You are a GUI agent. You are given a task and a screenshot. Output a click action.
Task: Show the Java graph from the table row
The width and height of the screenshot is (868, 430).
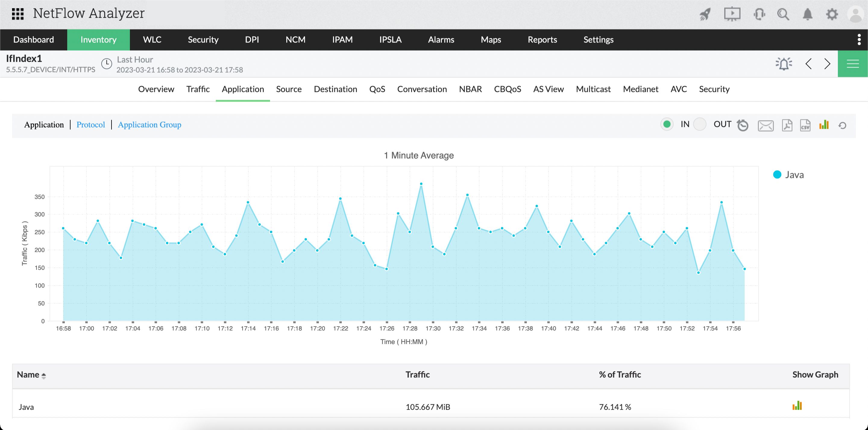(797, 406)
